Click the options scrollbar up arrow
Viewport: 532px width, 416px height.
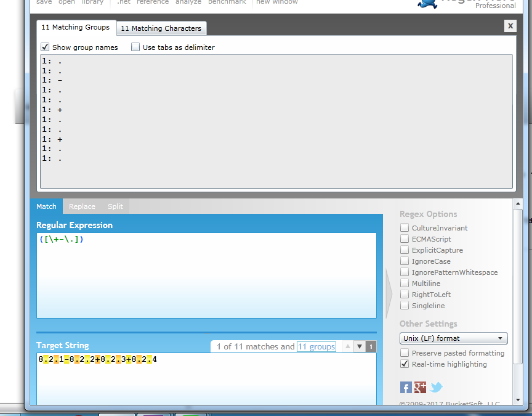(x=518, y=204)
